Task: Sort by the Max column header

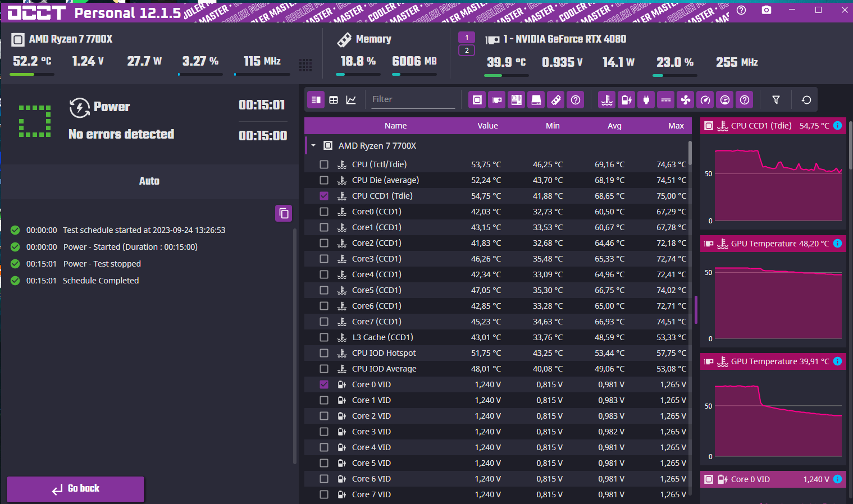Action: point(676,126)
